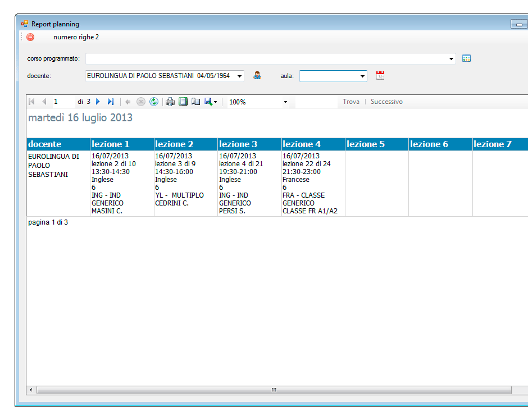Screen dimensions: 528x420
Task: Go to previous report page
Action: click(x=44, y=102)
